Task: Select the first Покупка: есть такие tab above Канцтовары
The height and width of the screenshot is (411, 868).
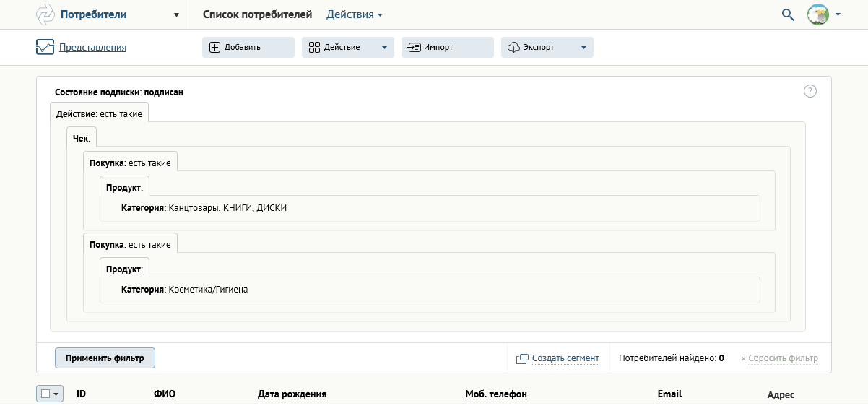Action: 130,163
